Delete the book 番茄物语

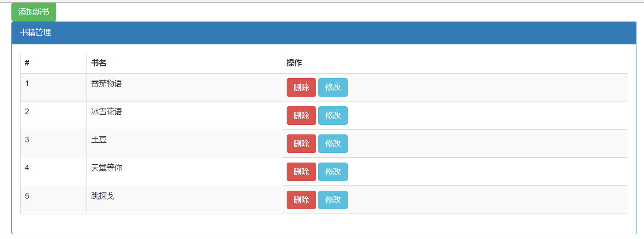pyautogui.click(x=301, y=87)
